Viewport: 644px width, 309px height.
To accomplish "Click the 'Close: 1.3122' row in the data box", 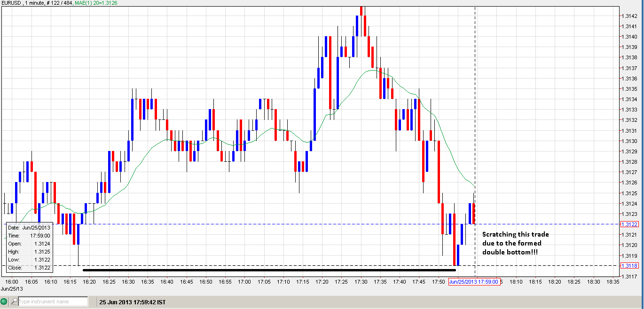I will (29, 268).
